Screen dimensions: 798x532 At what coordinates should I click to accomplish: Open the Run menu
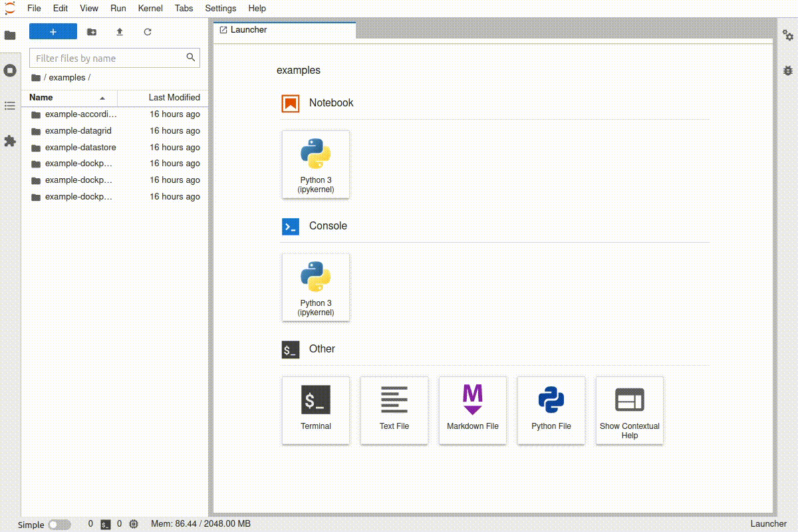point(118,8)
